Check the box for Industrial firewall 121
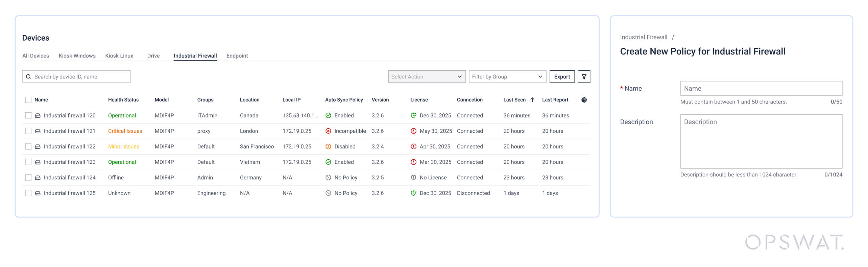The width and height of the screenshot is (868, 267). 28,131
